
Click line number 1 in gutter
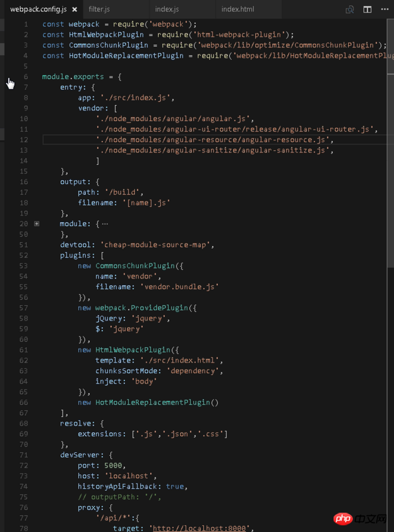click(x=26, y=24)
